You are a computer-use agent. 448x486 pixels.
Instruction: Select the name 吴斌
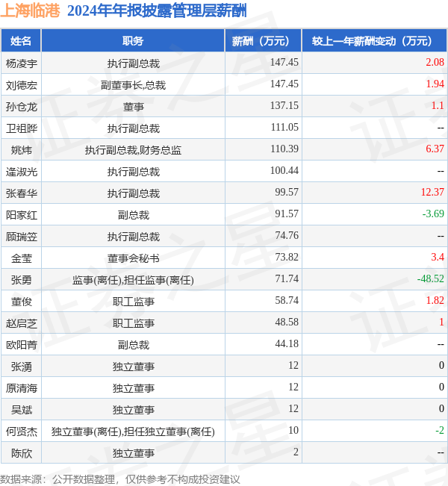(22, 410)
